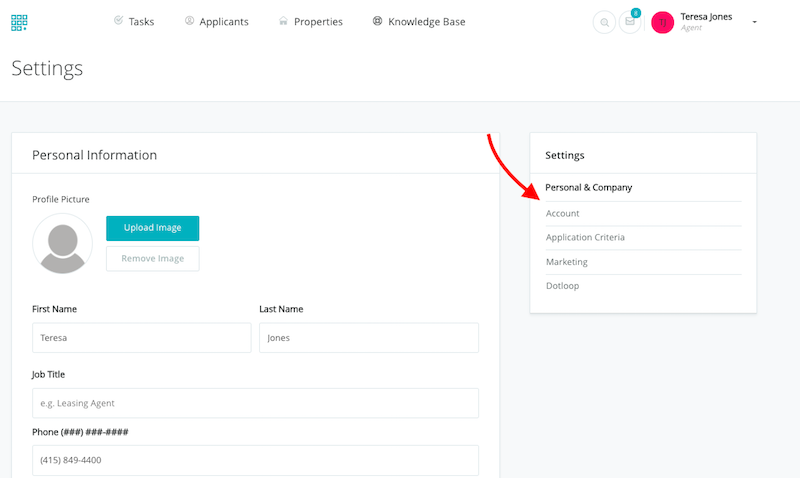This screenshot has height=478, width=800.
Task: Click the Remove Image button
Action: tap(152, 258)
